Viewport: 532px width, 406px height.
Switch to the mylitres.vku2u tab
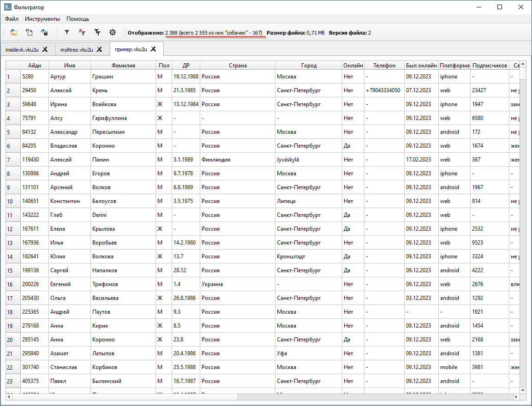[77, 50]
